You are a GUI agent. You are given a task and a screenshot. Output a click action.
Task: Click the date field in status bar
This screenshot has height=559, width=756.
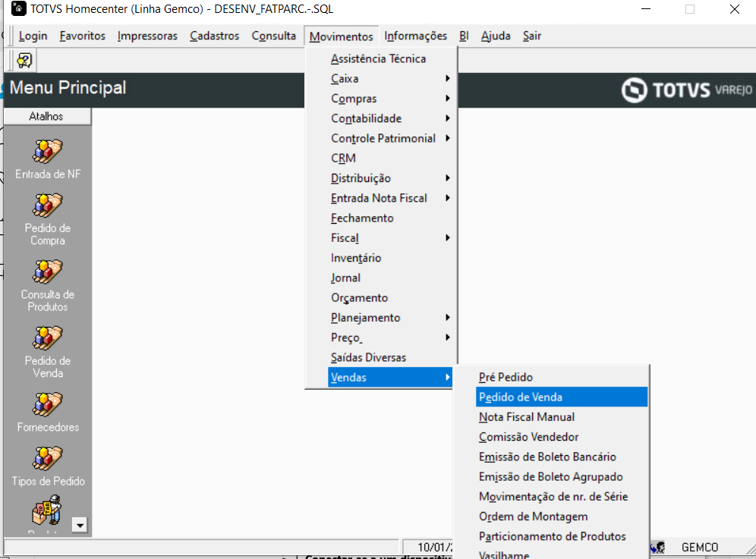[x=428, y=548]
